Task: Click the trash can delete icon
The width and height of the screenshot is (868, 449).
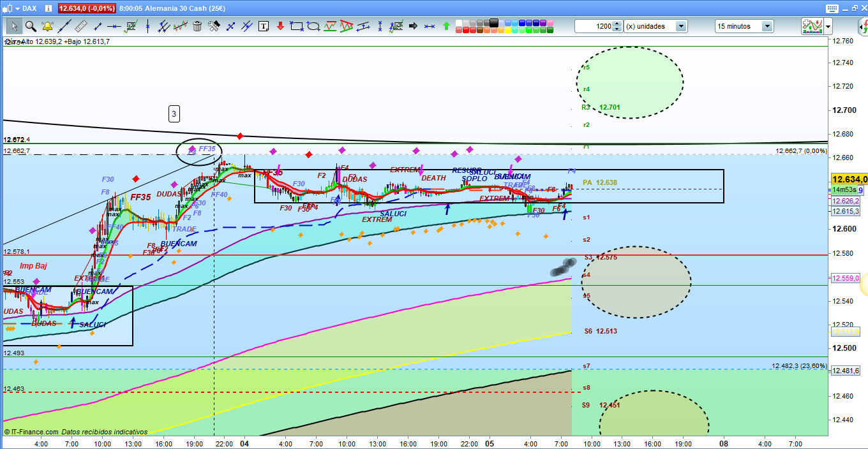Action: [197, 26]
